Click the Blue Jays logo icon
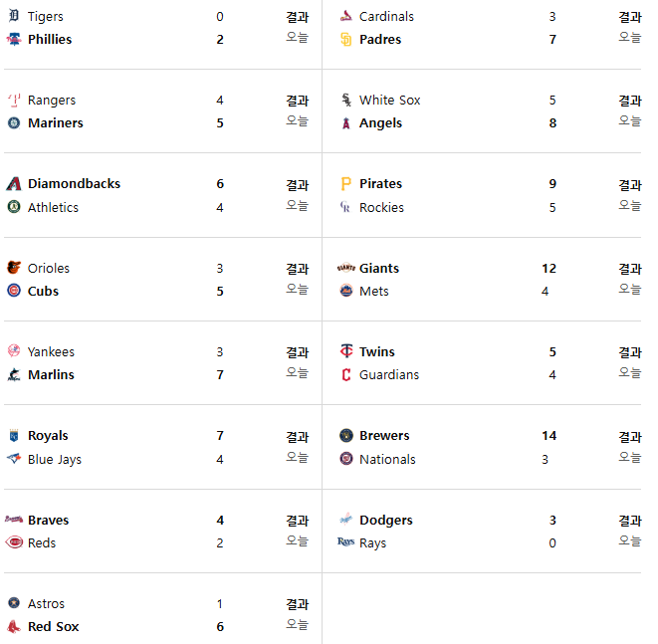 [x=14, y=459]
